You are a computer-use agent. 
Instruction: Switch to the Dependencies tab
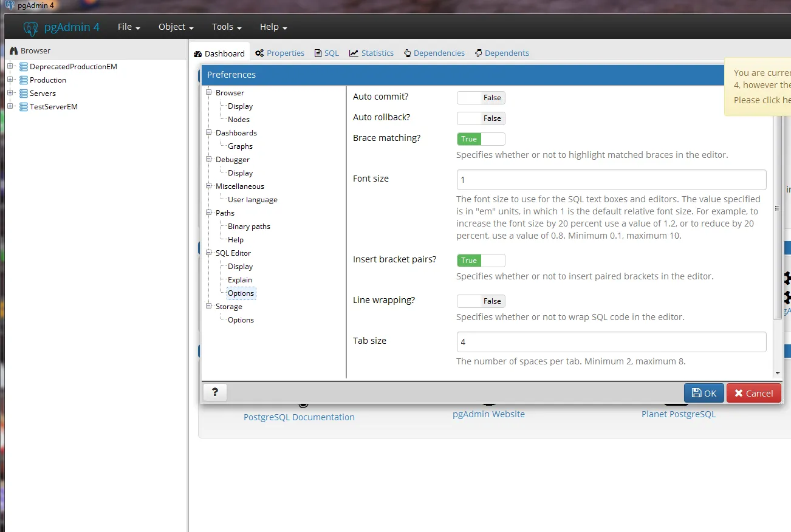(x=434, y=53)
